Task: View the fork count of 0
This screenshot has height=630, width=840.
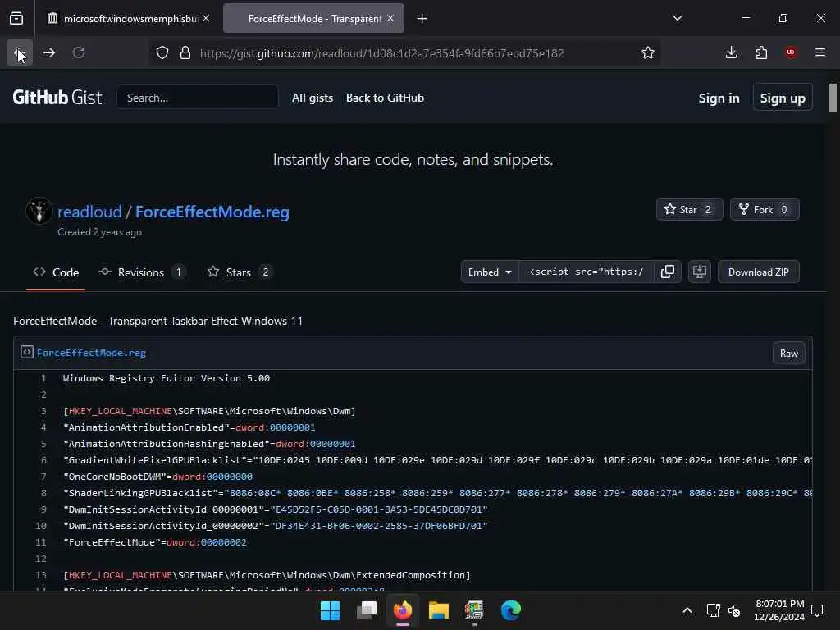Action: tap(783, 209)
